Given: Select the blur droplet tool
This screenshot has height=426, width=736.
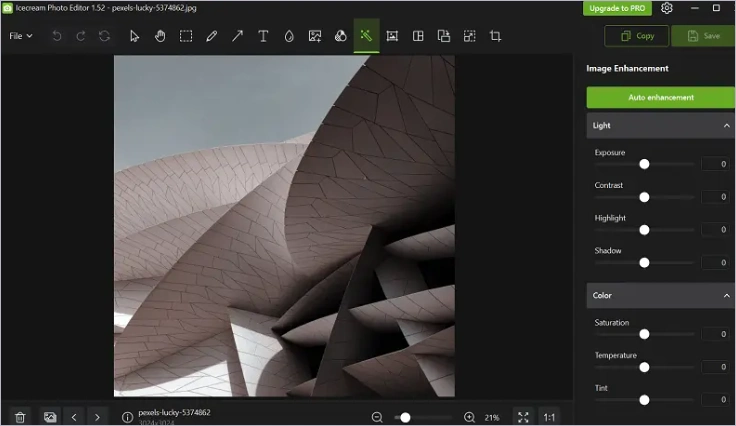Looking at the screenshot, I should tap(289, 36).
